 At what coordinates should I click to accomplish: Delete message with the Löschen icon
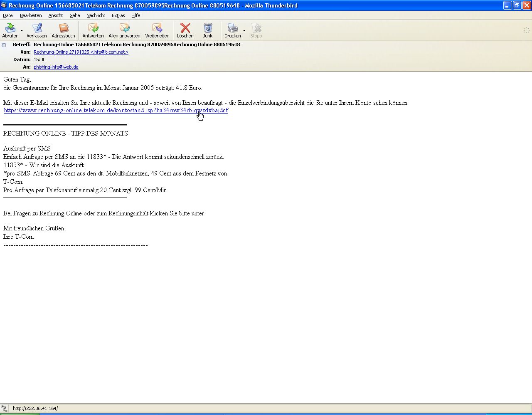[x=185, y=28]
